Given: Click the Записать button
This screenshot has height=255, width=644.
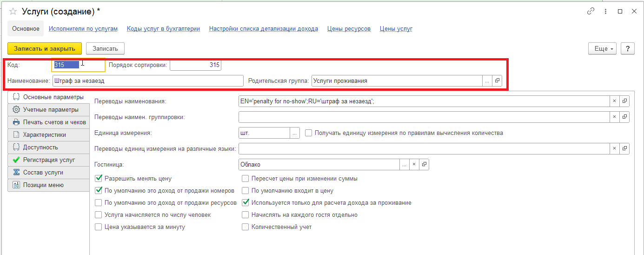Looking at the screenshot, I should tap(105, 48).
